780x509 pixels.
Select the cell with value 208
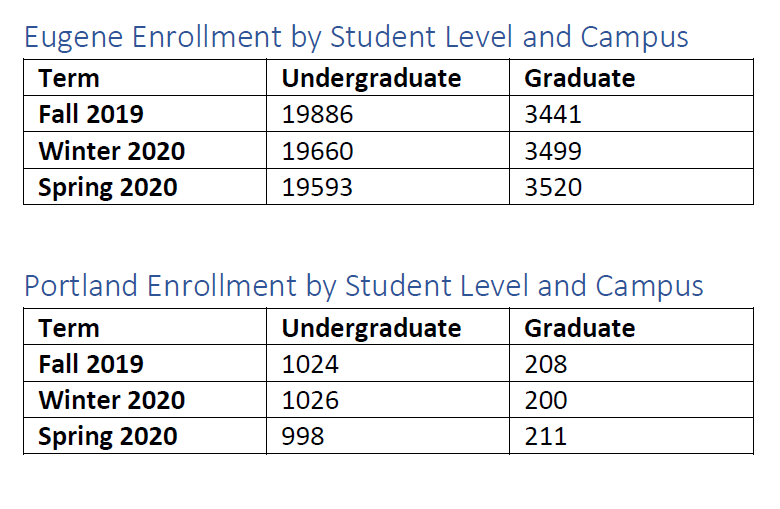[546, 364]
